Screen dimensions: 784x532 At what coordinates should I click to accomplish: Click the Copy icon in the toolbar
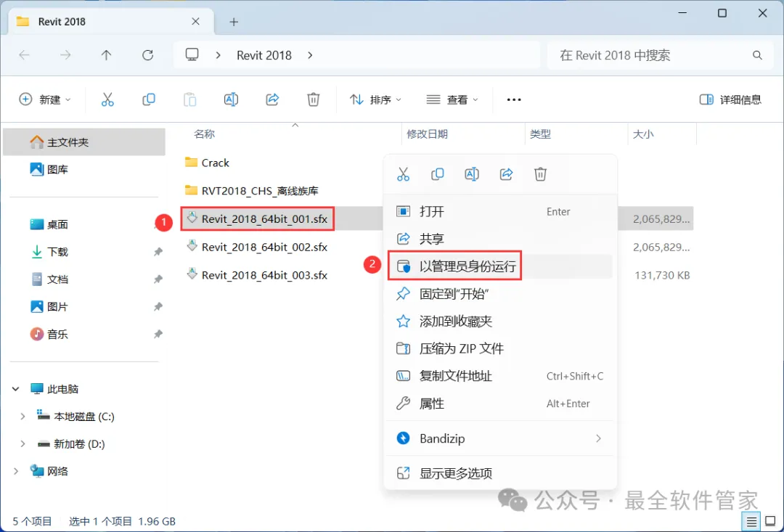pyautogui.click(x=149, y=99)
